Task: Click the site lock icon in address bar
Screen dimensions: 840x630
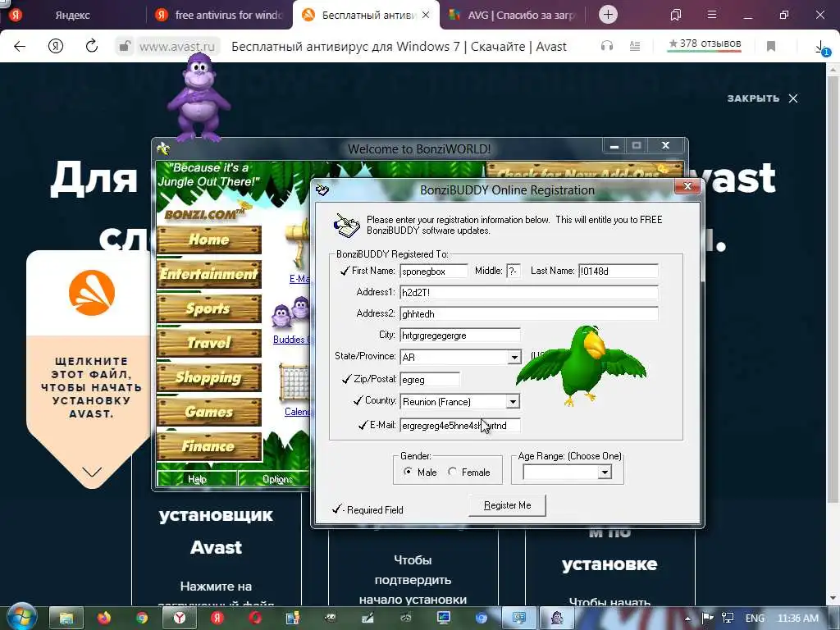Action: (125, 47)
